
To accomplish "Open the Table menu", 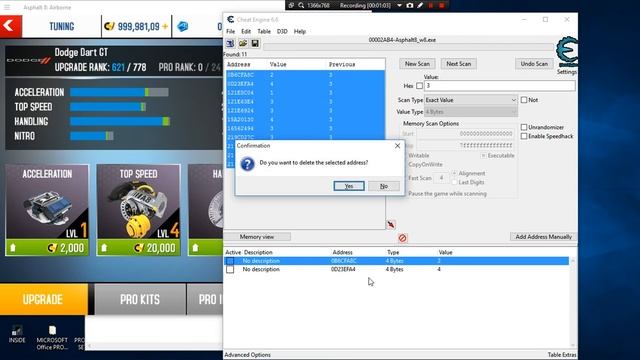I will pos(264,31).
